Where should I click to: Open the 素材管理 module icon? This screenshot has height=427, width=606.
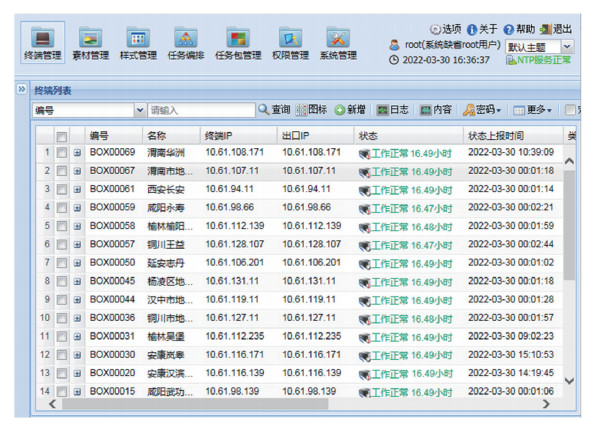click(x=90, y=42)
